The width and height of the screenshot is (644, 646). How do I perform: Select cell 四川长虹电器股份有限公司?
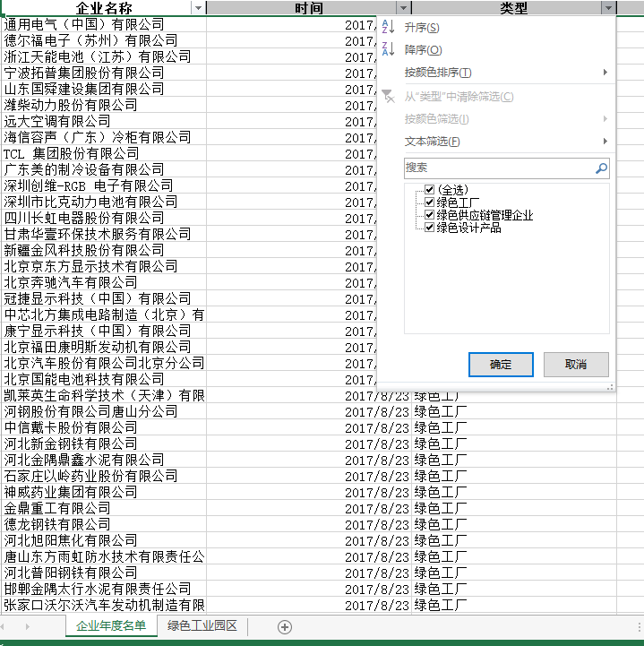[104, 218]
